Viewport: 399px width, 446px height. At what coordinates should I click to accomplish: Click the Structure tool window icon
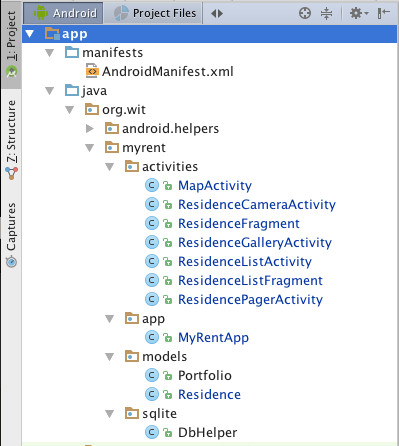pos(11,173)
